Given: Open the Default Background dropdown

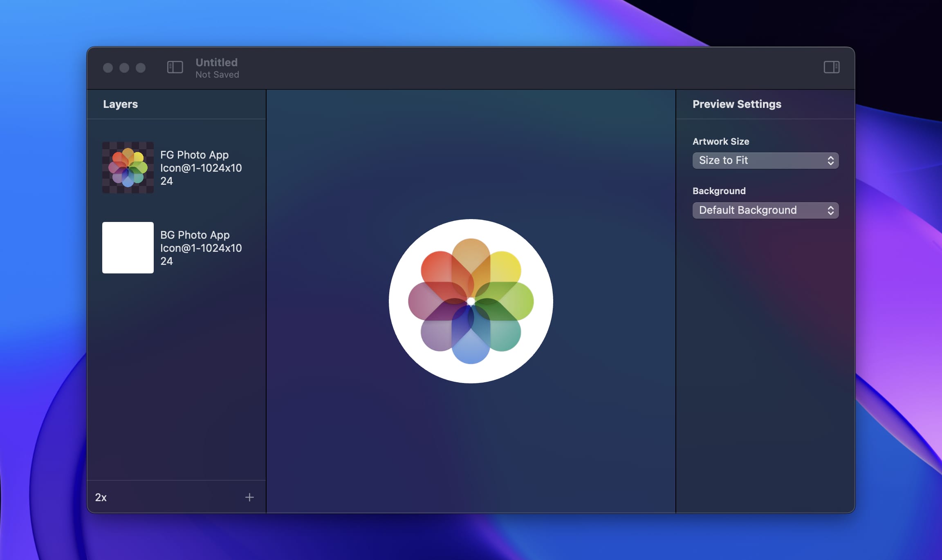Looking at the screenshot, I should (765, 210).
